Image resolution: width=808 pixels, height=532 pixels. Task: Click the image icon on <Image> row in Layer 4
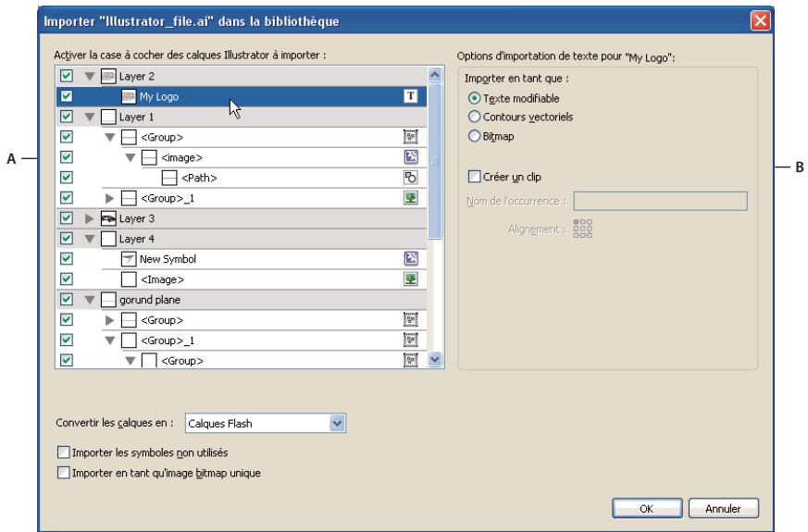click(412, 280)
